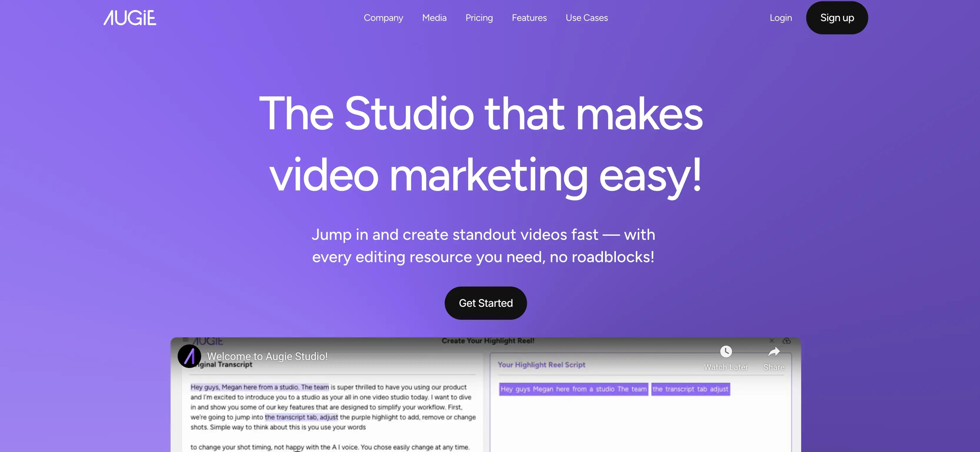Click the Augie circular avatar icon

(x=189, y=356)
